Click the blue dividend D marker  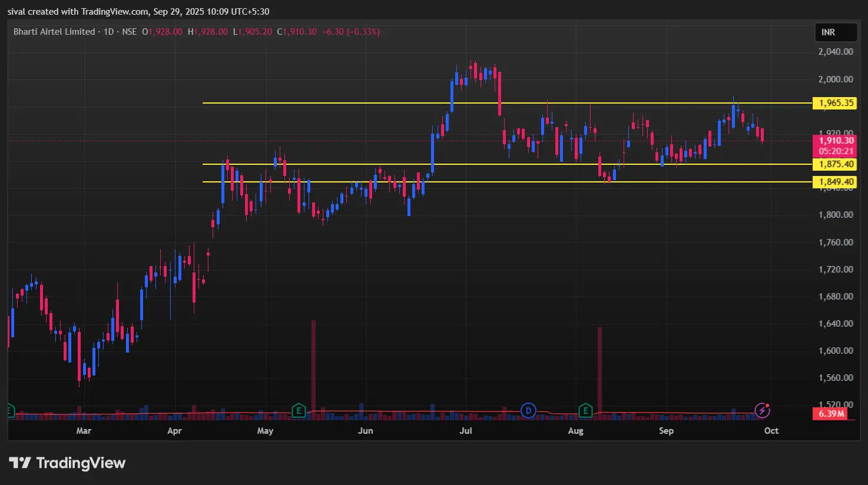point(528,410)
